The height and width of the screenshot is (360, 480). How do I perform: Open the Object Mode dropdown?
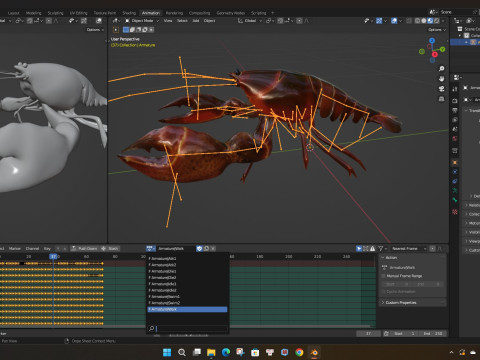(142, 21)
